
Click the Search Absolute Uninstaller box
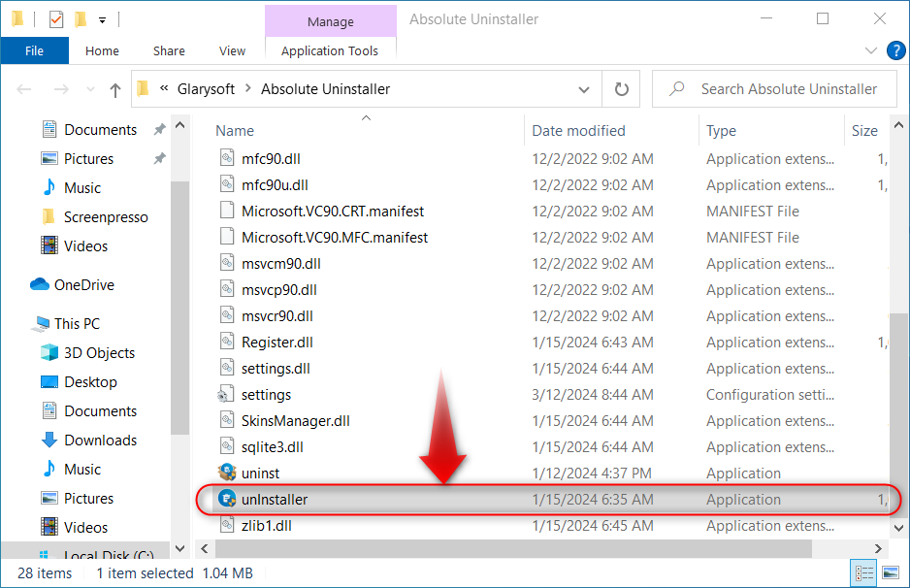[774, 89]
